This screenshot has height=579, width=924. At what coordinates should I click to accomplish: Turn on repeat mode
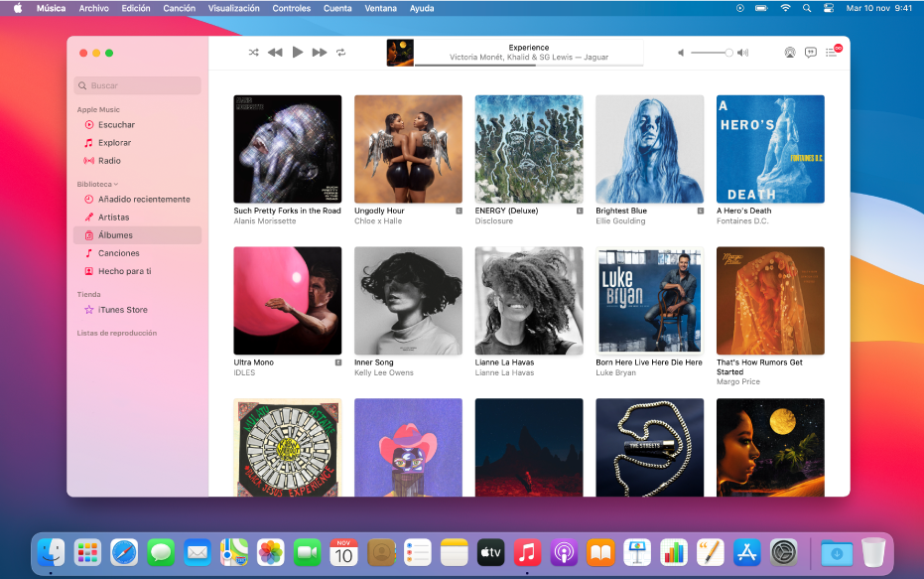click(x=340, y=52)
